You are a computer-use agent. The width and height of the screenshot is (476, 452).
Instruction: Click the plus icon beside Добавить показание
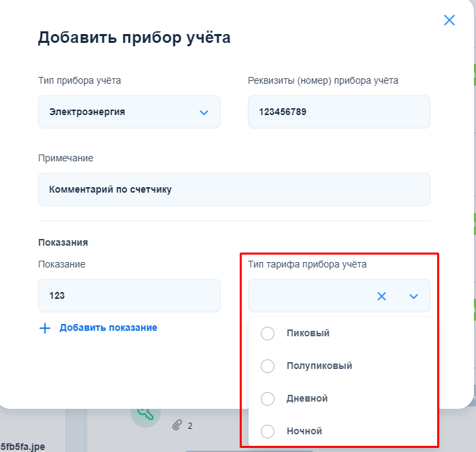pyautogui.click(x=45, y=328)
